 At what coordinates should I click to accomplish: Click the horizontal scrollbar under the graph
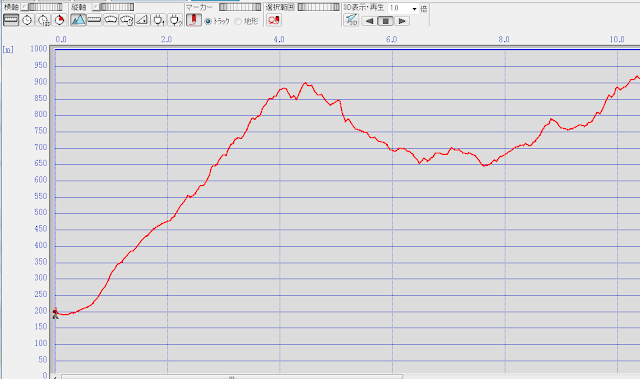tap(232, 377)
